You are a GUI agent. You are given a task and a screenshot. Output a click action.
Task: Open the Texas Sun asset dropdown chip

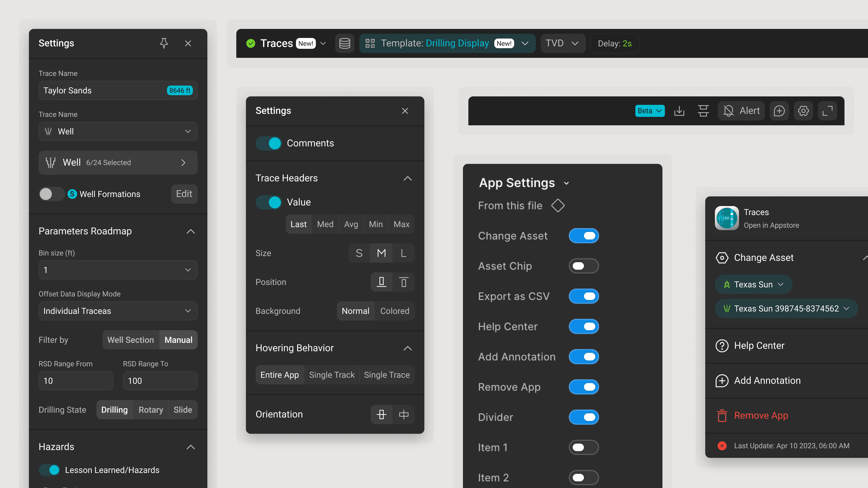point(753,285)
